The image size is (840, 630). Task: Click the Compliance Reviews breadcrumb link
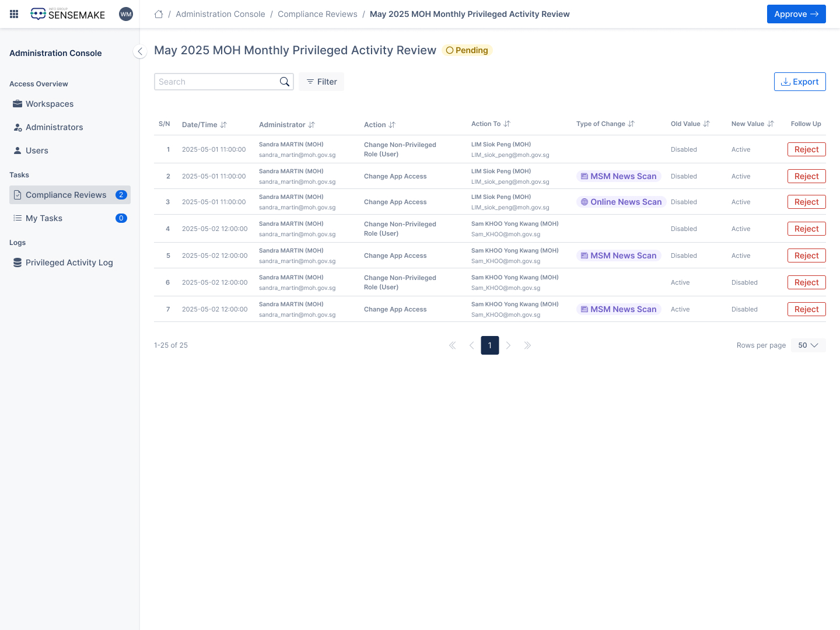click(x=317, y=14)
